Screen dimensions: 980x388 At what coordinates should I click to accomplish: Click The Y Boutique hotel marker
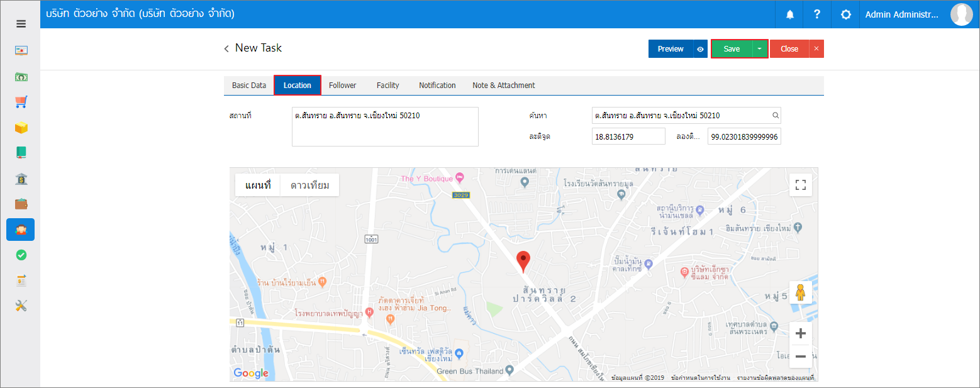459,178
